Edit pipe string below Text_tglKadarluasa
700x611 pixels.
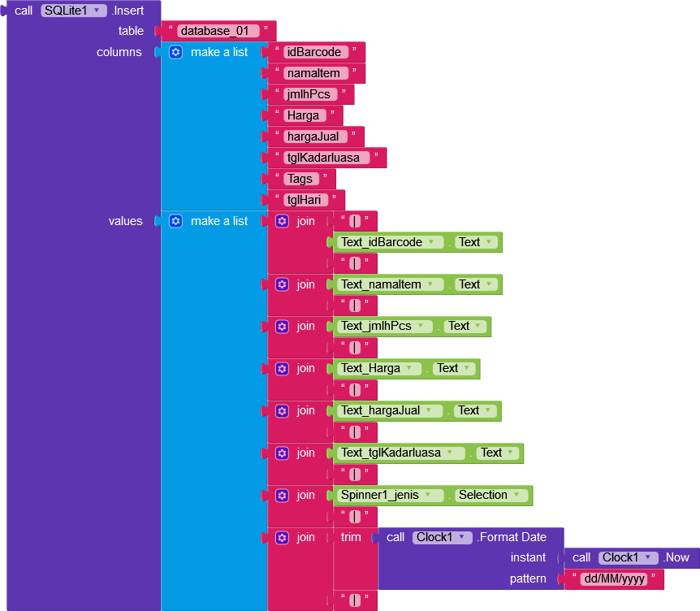pos(354,474)
